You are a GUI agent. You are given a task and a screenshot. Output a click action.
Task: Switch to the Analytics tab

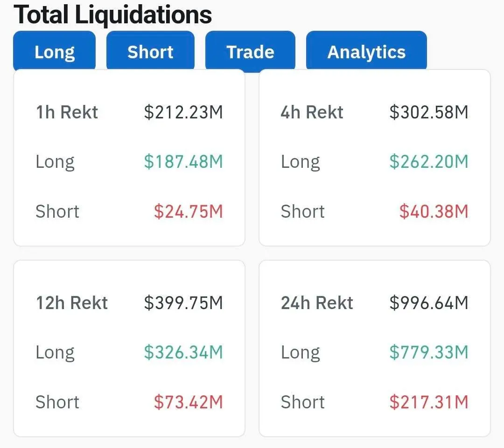[366, 52]
